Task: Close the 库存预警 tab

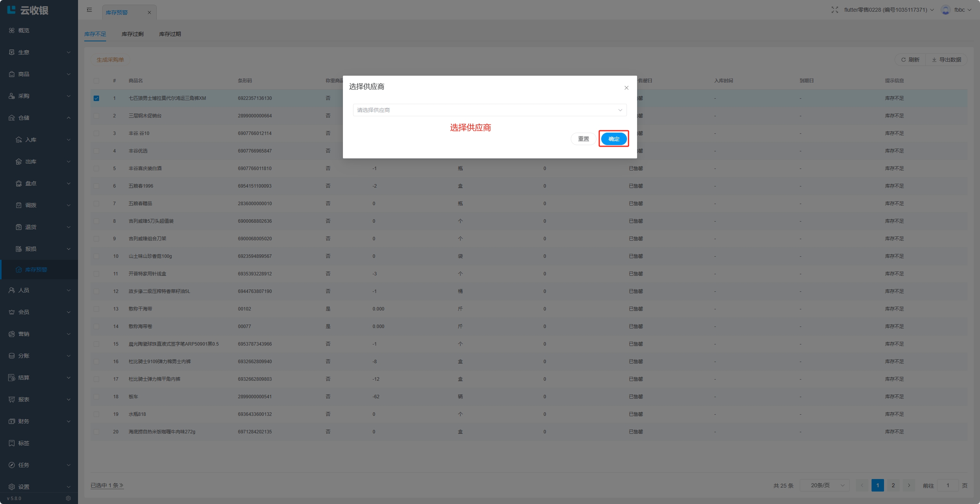Action: tap(149, 12)
